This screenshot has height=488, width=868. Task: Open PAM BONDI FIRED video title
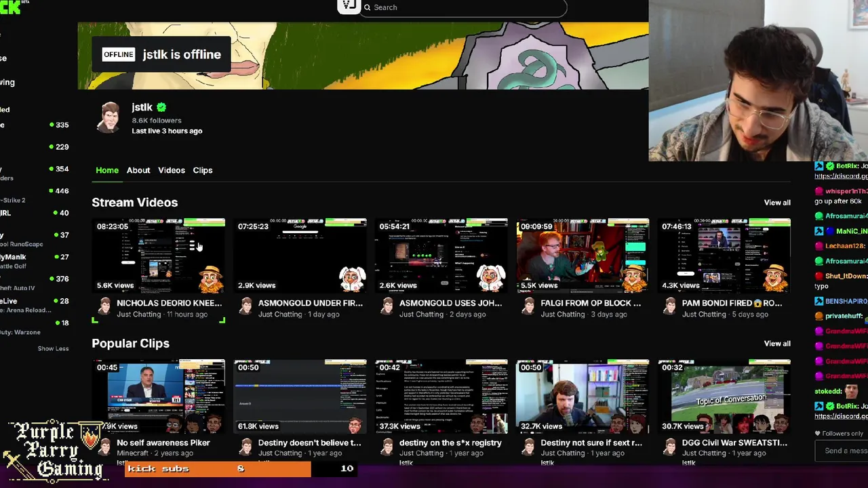point(732,303)
